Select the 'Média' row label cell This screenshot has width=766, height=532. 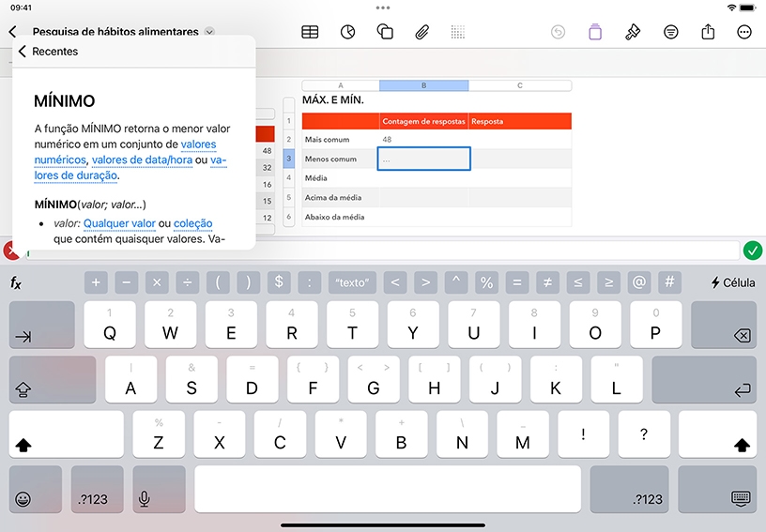[341, 178]
